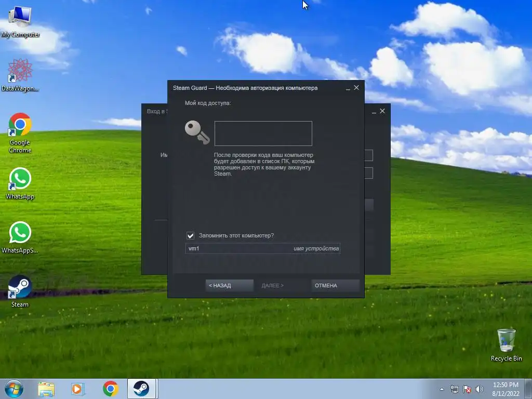Open the volume speaker tray icon

[x=480, y=389]
